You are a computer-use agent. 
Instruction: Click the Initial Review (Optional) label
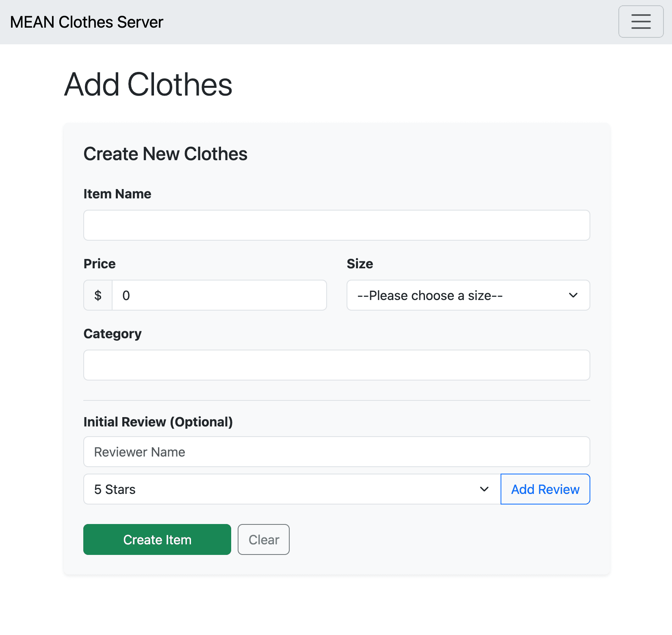pos(158,422)
